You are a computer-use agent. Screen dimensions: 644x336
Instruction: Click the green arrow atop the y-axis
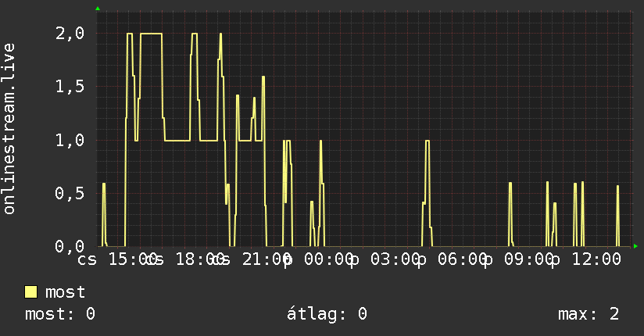pyautogui.click(x=98, y=9)
